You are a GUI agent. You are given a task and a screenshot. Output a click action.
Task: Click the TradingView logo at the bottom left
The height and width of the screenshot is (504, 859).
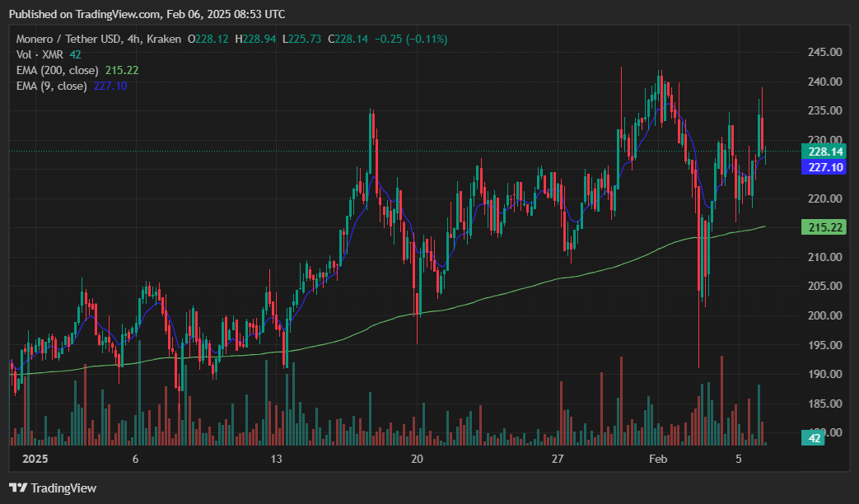[53, 488]
